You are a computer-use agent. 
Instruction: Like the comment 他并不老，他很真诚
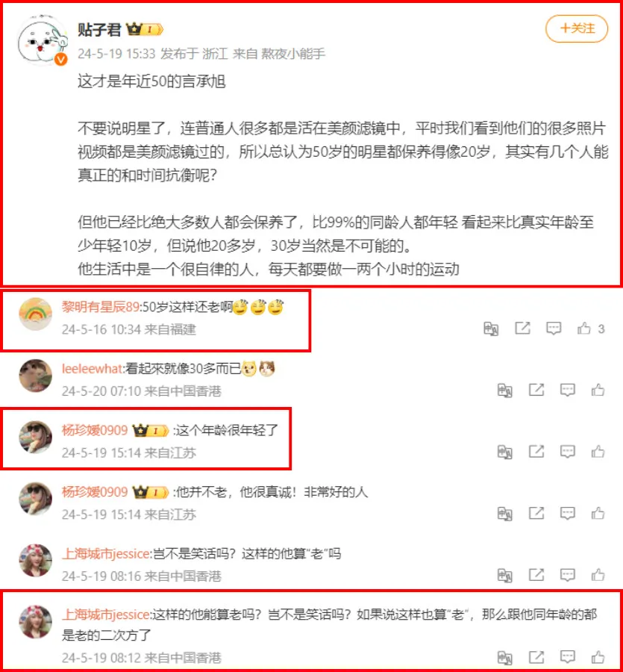tap(598, 514)
